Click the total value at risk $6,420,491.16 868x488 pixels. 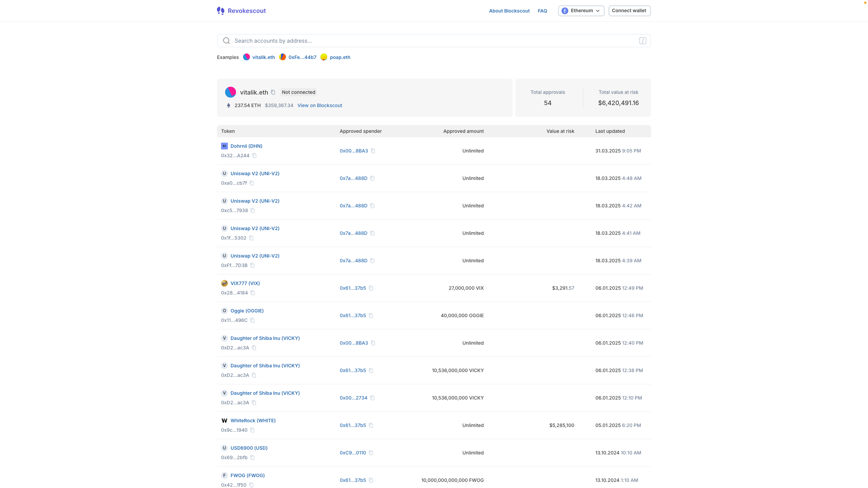618,103
